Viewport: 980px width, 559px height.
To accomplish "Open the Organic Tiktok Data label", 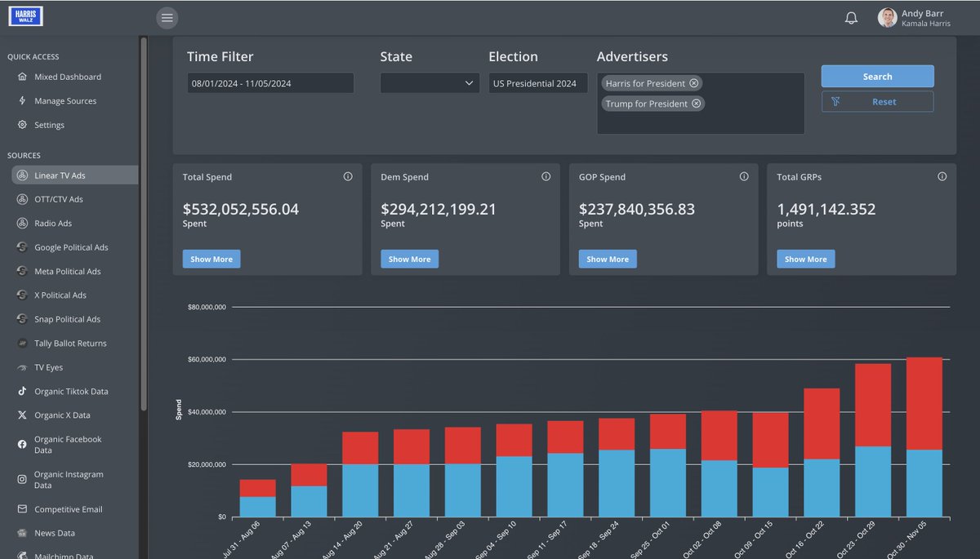I will point(71,392).
